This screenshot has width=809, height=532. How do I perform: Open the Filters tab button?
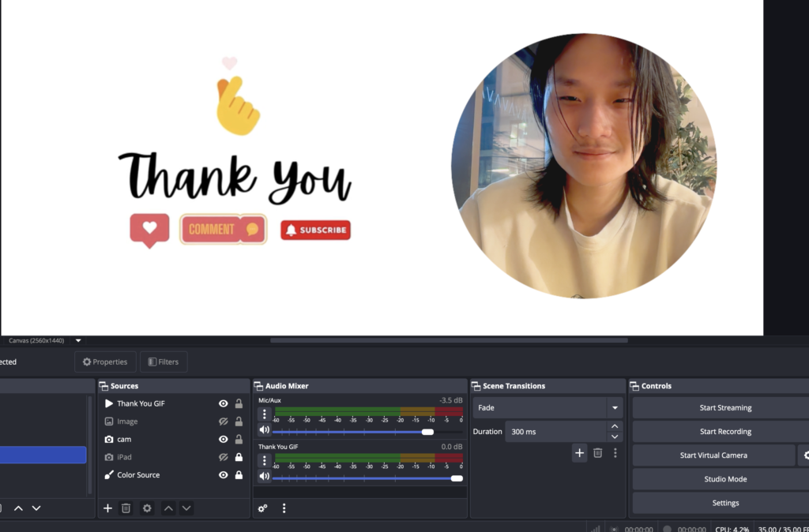(x=164, y=362)
